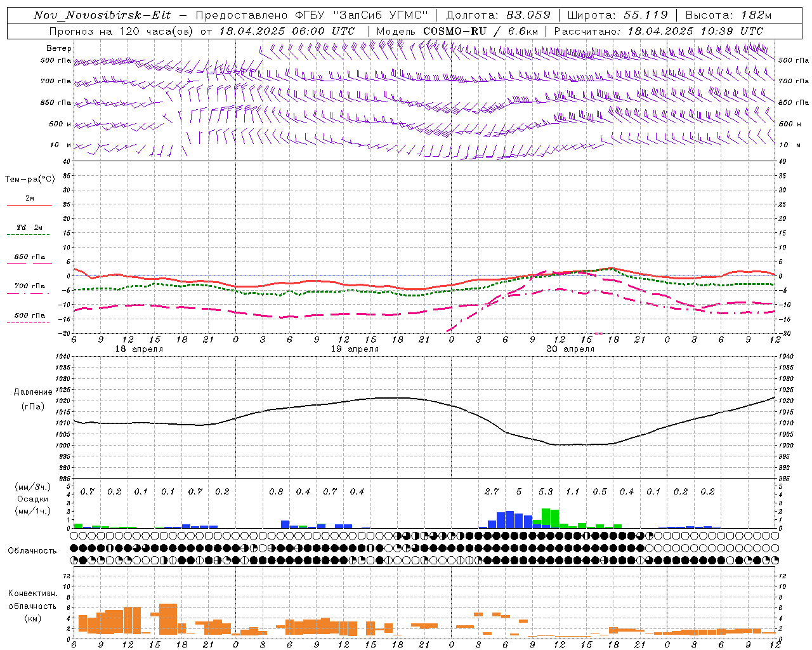Click the Осадки precipitation label
Image resolution: width=812 pixels, height=650 pixels.
(x=32, y=499)
